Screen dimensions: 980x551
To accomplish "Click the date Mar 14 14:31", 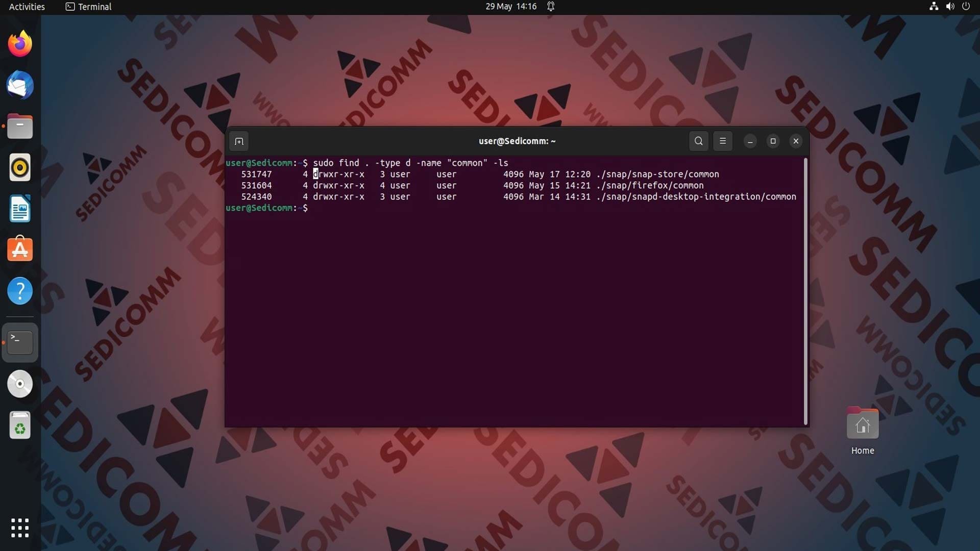I will click(x=559, y=197).
